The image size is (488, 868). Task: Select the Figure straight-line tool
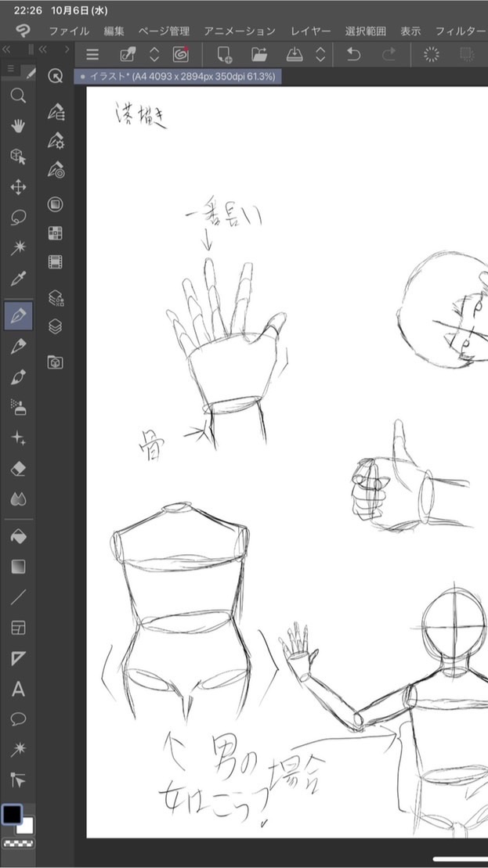18,597
